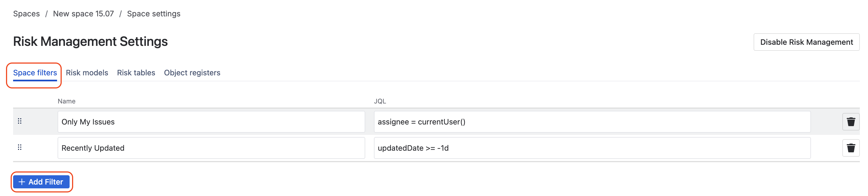Delete the Only My Issues filter
This screenshot has height=196, width=868.
click(851, 121)
